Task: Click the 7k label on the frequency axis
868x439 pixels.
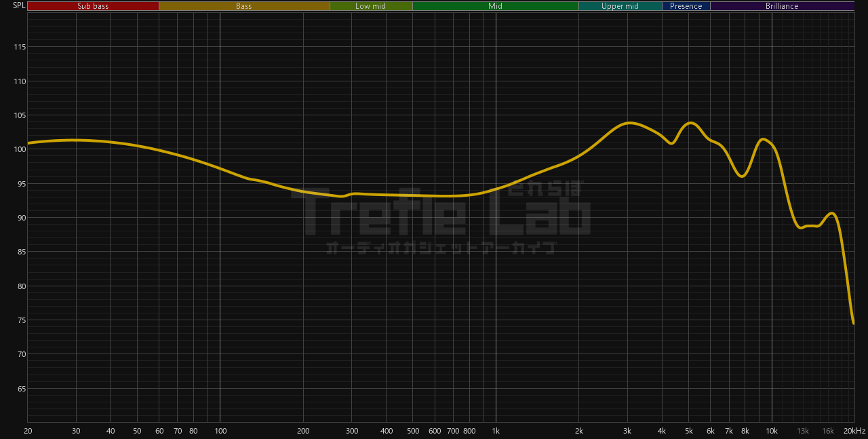Action: (x=729, y=431)
